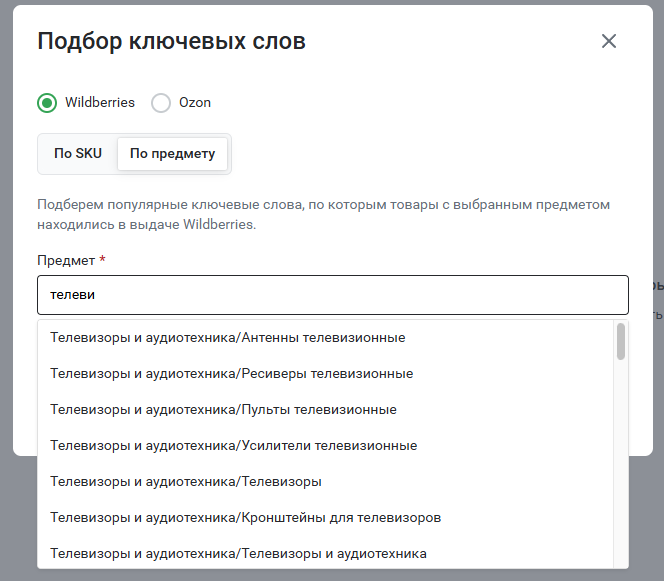Click the Предмет input field
The width and height of the screenshot is (664, 581).
333,295
